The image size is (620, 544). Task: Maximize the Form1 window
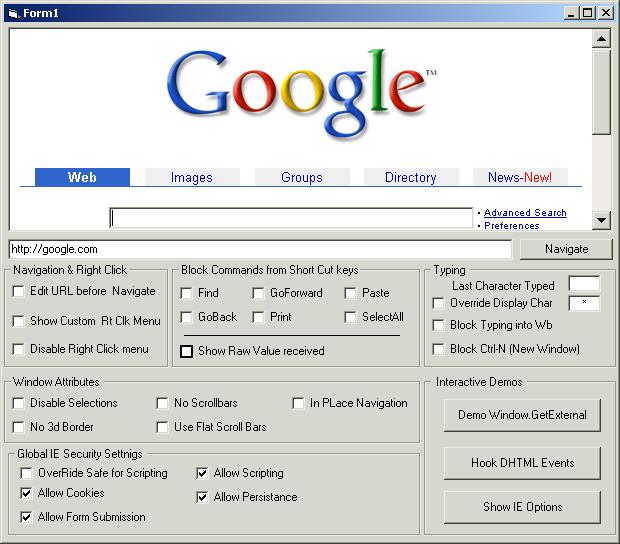[x=588, y=13]
